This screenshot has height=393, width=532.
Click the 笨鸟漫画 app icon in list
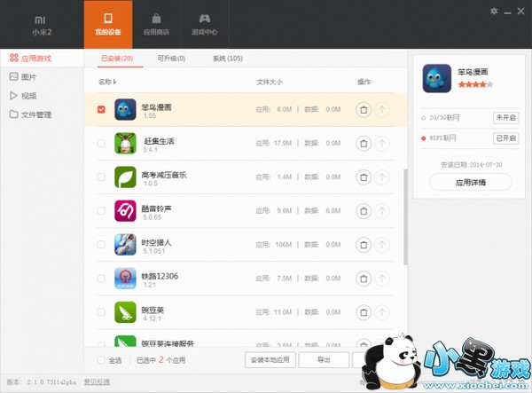[x=125, y=109]
